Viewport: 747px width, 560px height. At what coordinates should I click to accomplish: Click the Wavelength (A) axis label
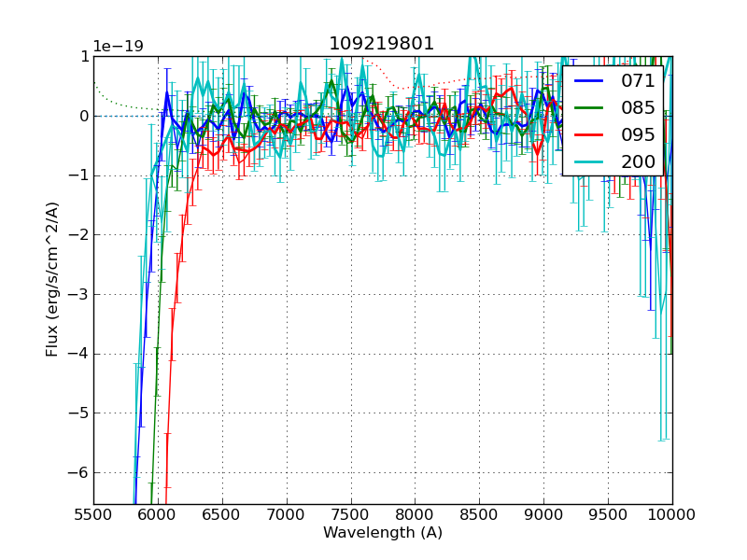click(x=383, y=533)
